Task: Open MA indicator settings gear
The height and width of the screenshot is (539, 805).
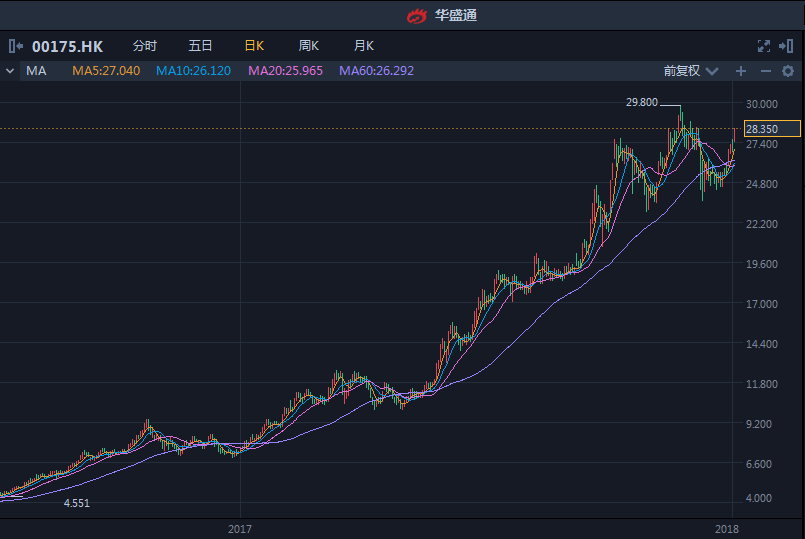Action: click(788, 71)
